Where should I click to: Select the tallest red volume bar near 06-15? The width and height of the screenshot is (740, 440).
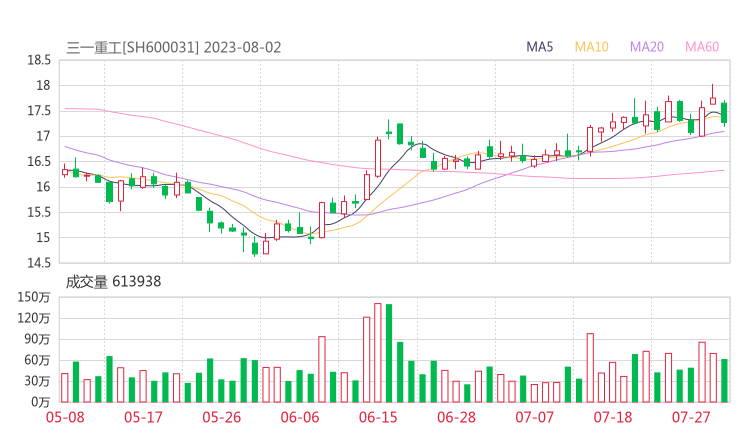[x=378, y=353]
